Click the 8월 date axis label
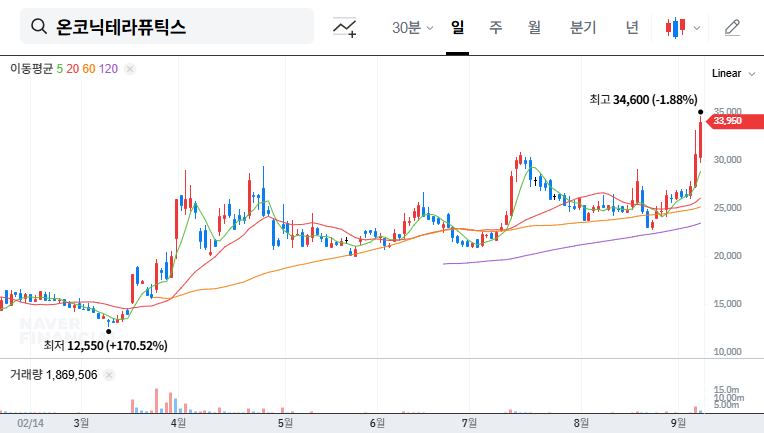Screen dimensions: 764x433 click(x=581, y=423)
